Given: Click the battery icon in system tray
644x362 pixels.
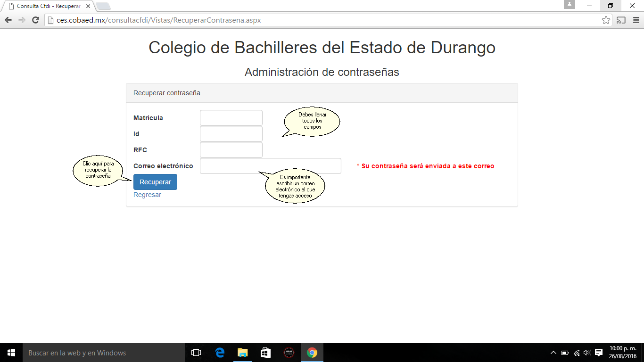Looking at the screenshot, I should 565,353.
